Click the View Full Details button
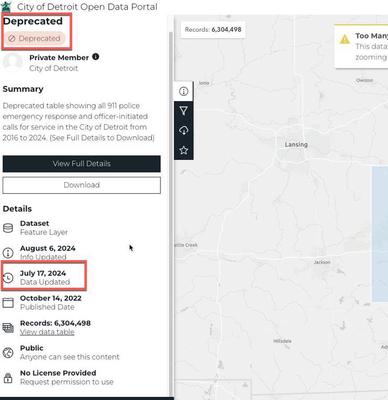The height and width of the screenshot is (400, 388). 82,164
